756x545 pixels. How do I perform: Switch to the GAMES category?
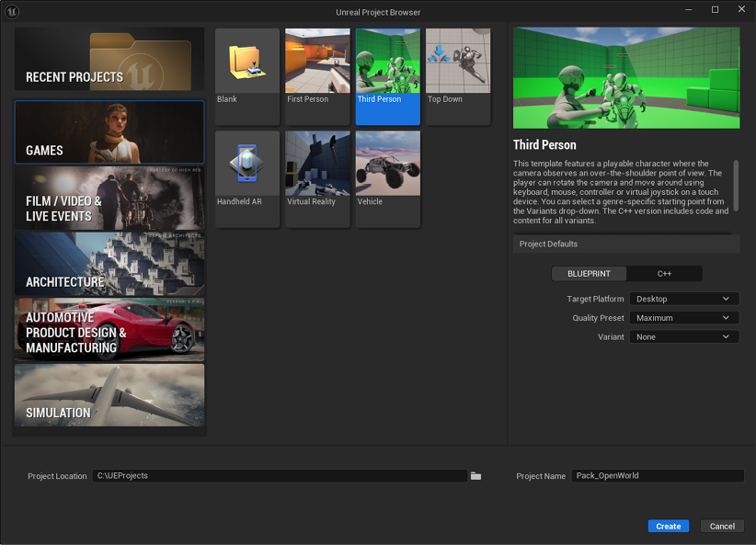(x=109, y=131)
